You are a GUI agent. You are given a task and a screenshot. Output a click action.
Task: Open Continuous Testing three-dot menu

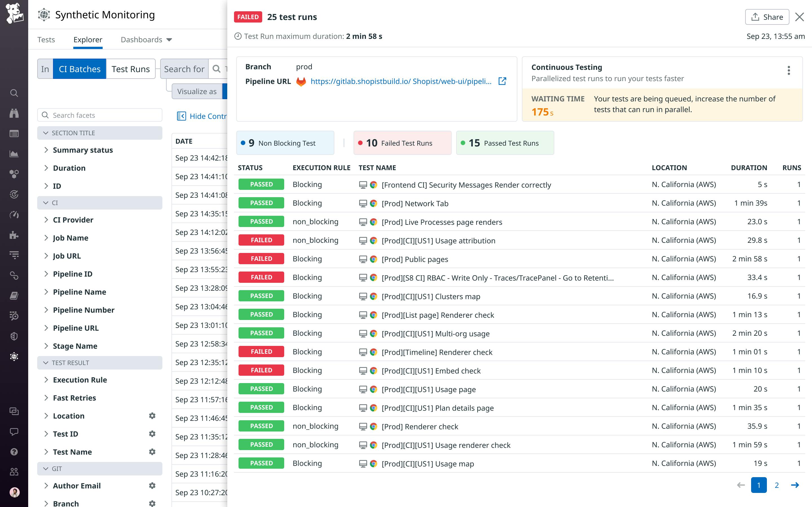tap(789, 70)
